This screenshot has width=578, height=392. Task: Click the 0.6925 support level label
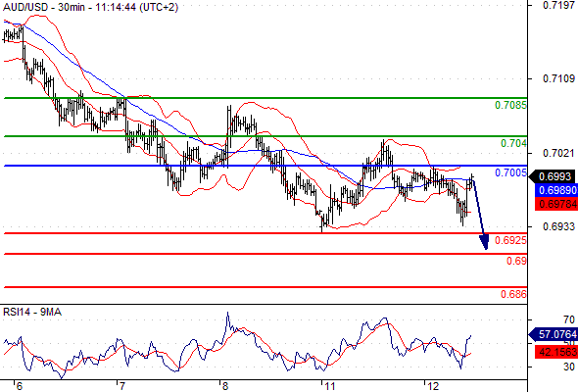tap(510, 240)
